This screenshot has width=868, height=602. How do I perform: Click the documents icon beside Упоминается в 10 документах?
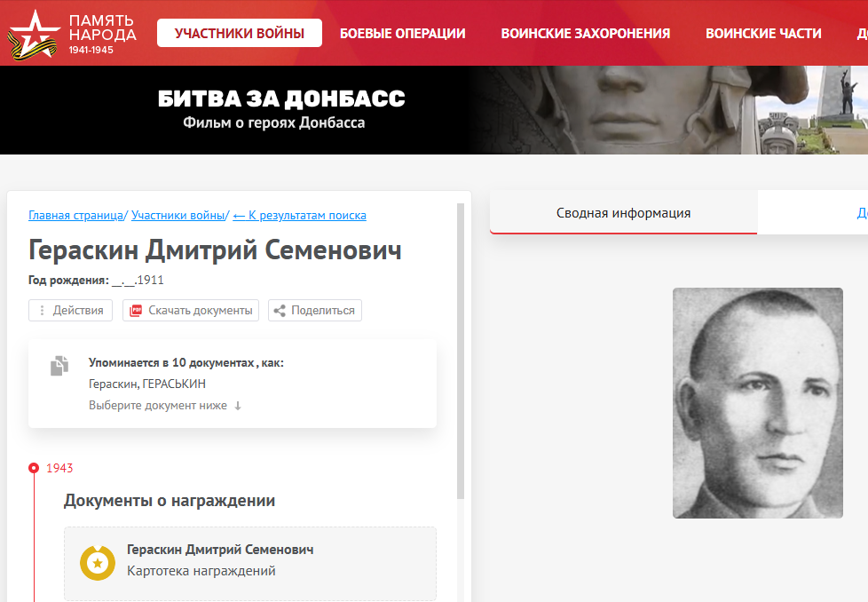(x=59, y=366)
